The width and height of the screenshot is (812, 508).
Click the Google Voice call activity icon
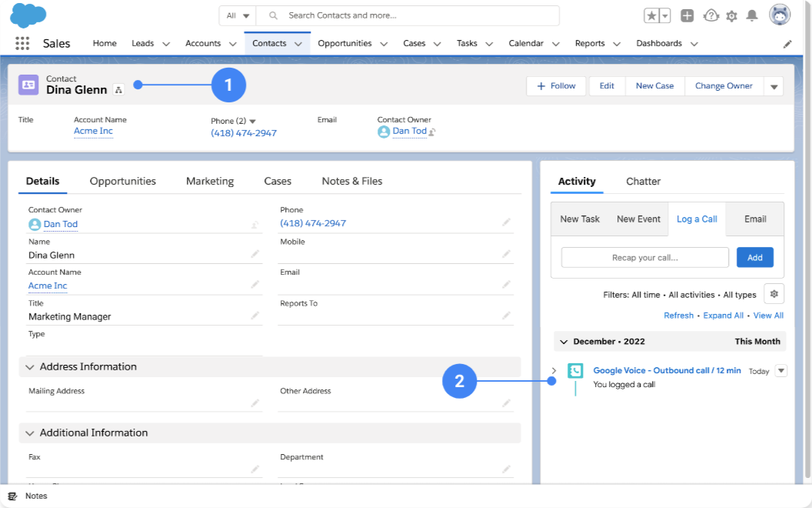tap(575, 371)
